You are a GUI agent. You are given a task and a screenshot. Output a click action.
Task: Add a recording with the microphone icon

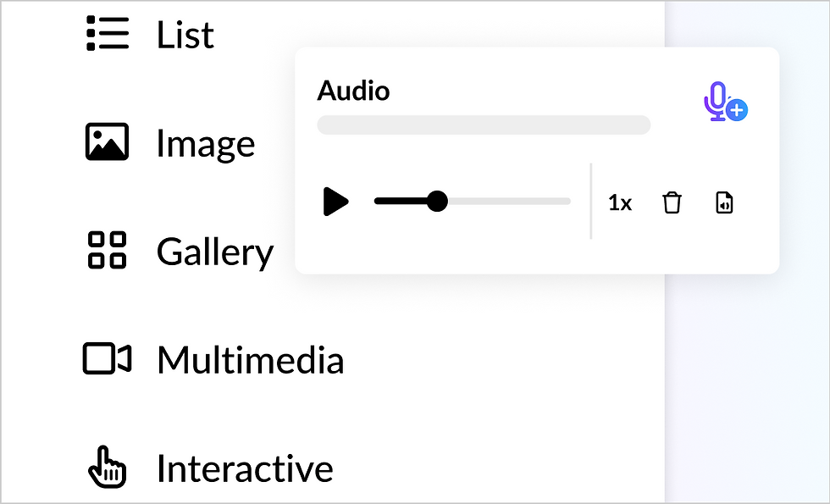pyautogui.click(x=724, y=102)
